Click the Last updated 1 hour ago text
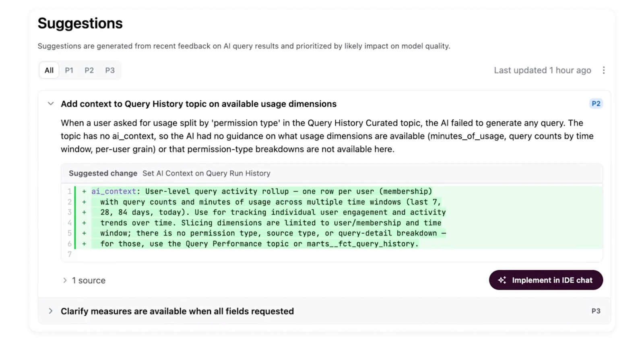 pyautogui.click(x=543, y=70)
